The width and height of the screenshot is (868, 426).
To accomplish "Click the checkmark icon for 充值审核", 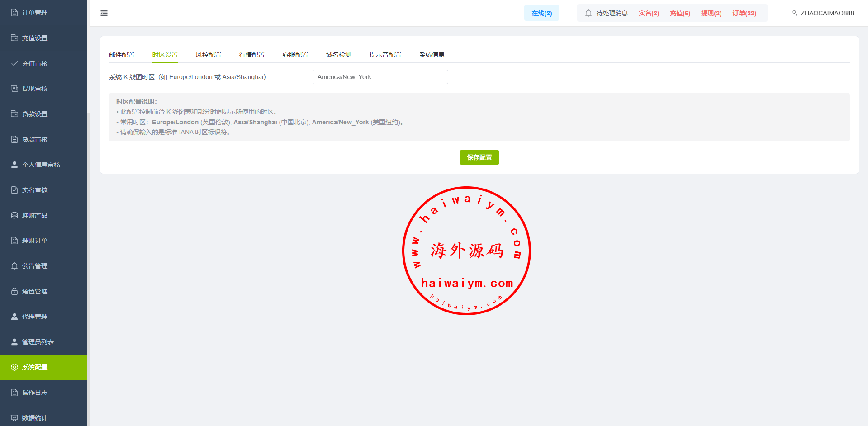I will click(14, 63).
